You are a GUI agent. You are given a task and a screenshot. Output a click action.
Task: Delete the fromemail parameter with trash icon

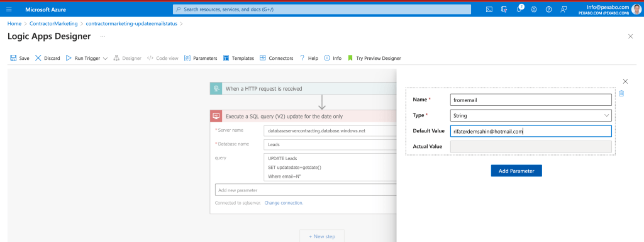coord(621,93)
